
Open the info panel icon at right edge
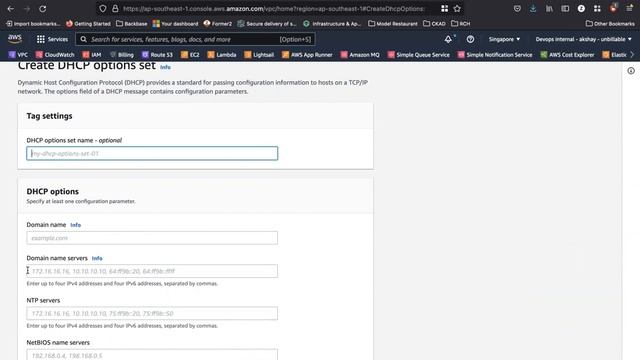(631, 71)
